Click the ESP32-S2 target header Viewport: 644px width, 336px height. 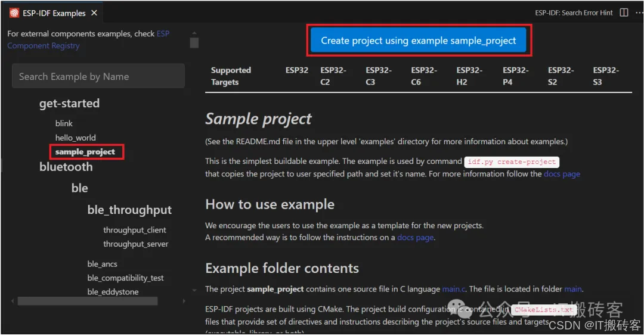pos(561,76)
